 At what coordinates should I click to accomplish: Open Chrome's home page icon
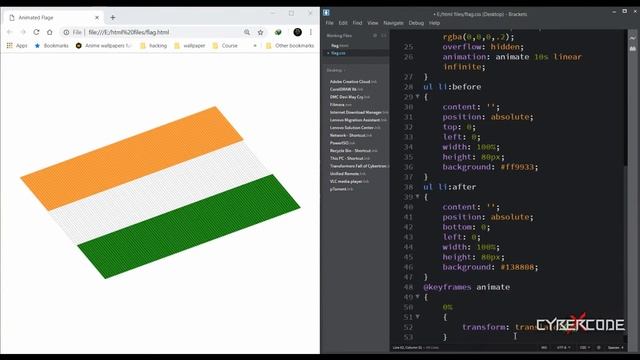[50, 32]
